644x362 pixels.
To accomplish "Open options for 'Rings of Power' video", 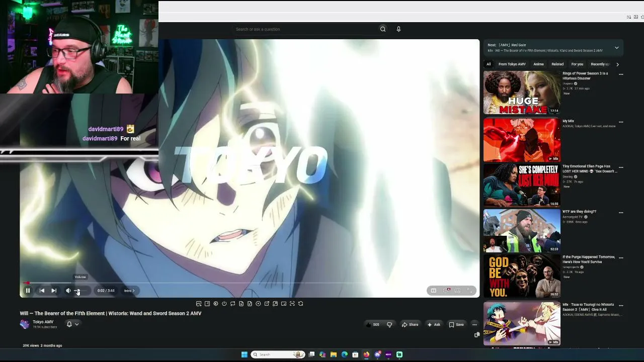I will click(621, 74).
